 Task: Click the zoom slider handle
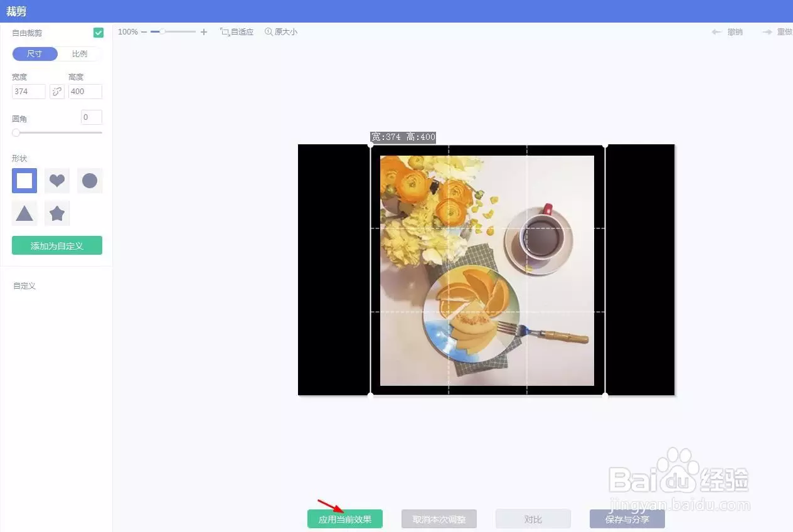pyautogui.click(x=162, y=31)
